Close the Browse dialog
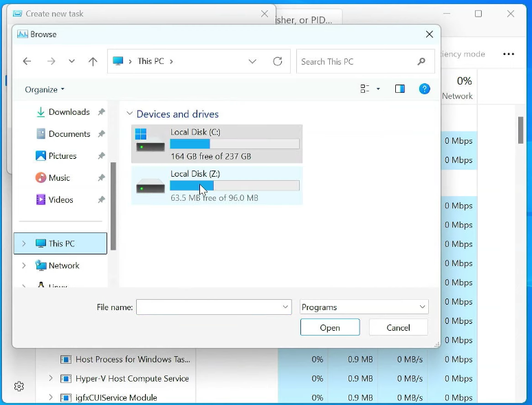This screenshot has width=532, height=405. click(x=429, y=34)
